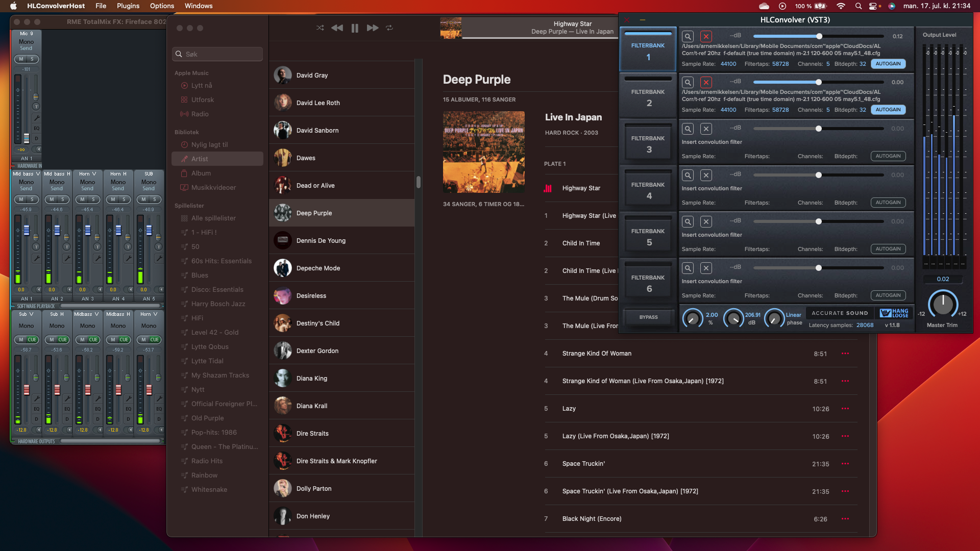Click magnifier icon in Filterbank 5 row
Screen dimensions: 980x551
pos(688,221)
